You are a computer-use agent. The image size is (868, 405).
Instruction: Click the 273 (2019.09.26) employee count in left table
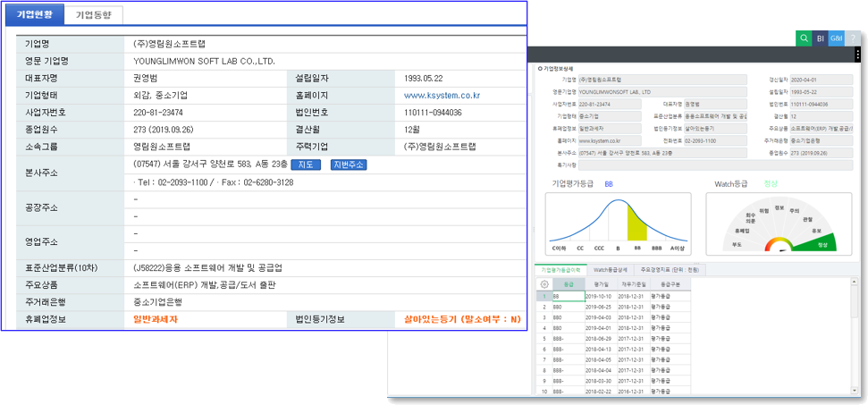coord(164,130)
